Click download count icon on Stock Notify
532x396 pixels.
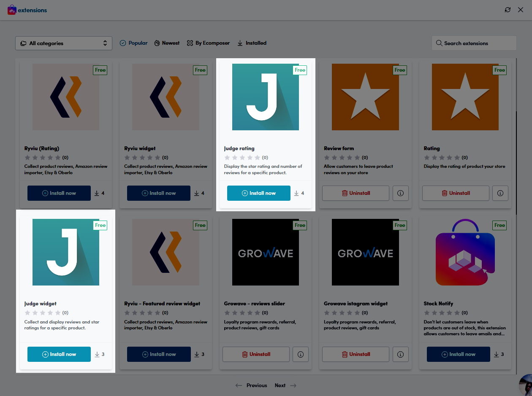point(496,354)
